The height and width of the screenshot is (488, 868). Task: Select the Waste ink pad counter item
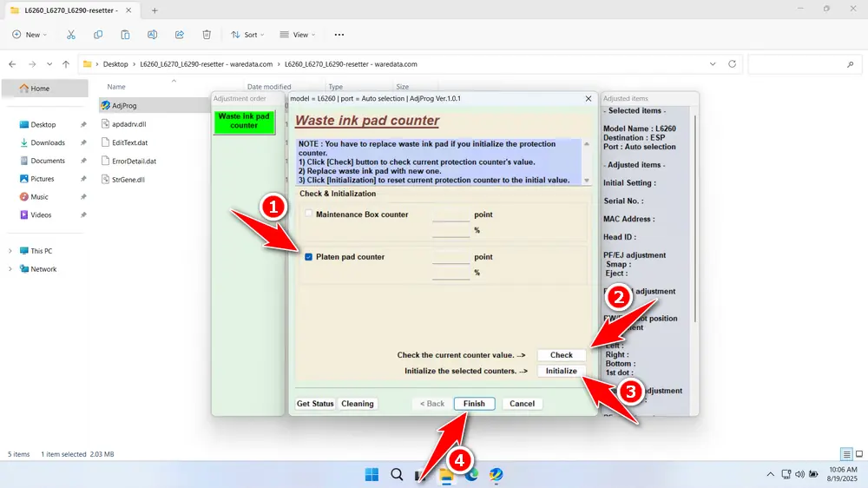click(x=244, y=121)
